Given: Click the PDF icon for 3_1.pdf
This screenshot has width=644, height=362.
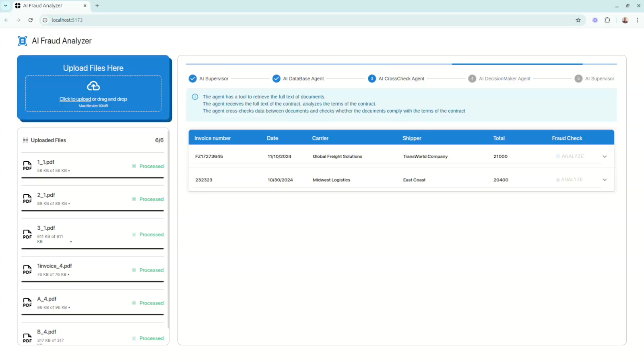Looking at the screenshot, I should pos(27,234).
